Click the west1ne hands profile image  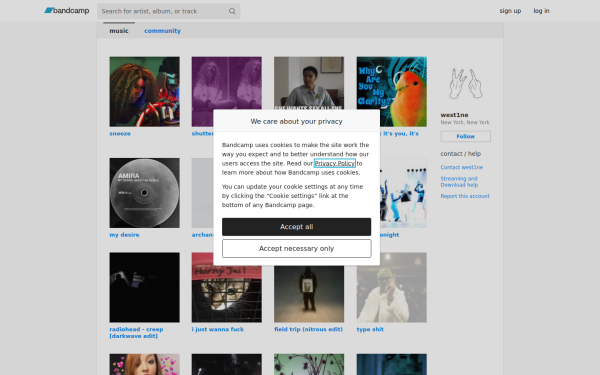coord(465,83)
